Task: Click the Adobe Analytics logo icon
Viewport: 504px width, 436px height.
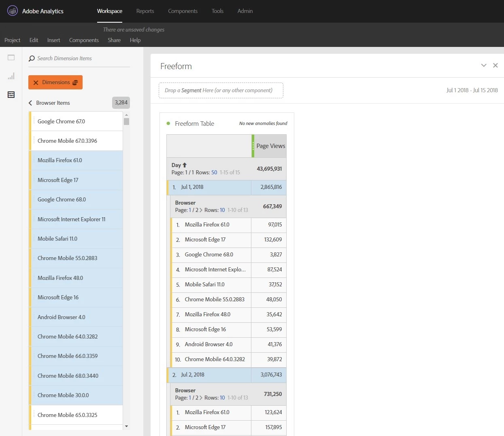Action: pos(13,11)
